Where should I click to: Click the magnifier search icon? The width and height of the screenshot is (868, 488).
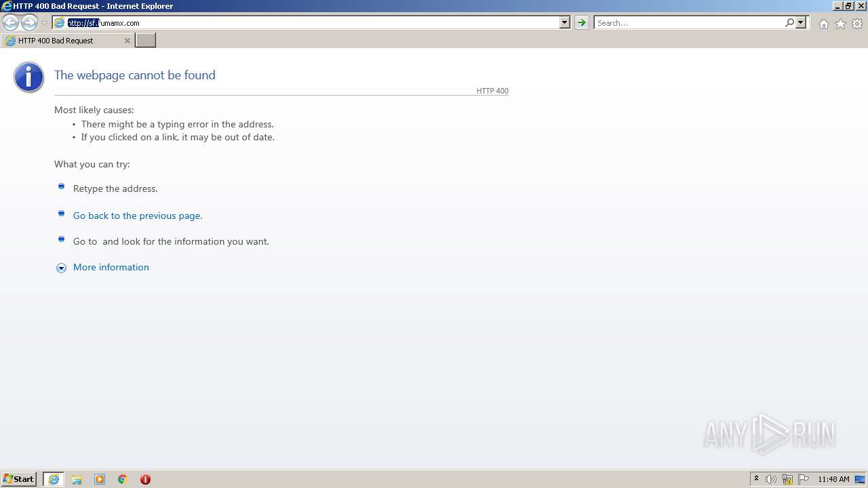point(789,23)
